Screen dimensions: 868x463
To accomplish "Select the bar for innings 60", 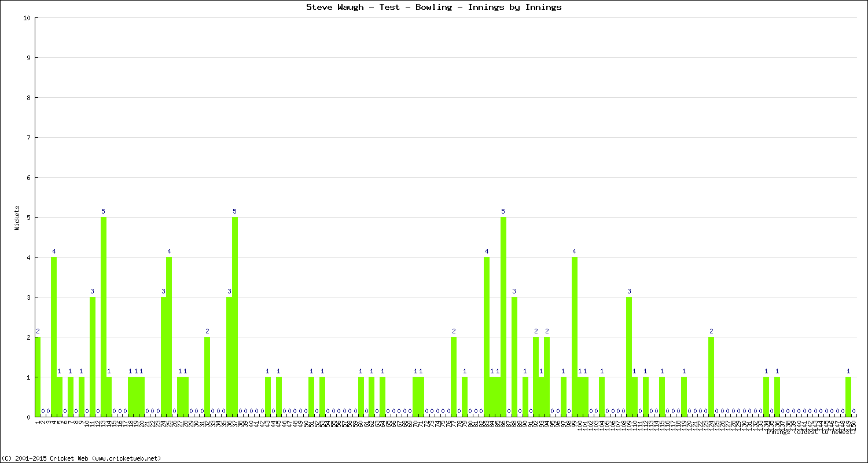I will coord(361,396).
